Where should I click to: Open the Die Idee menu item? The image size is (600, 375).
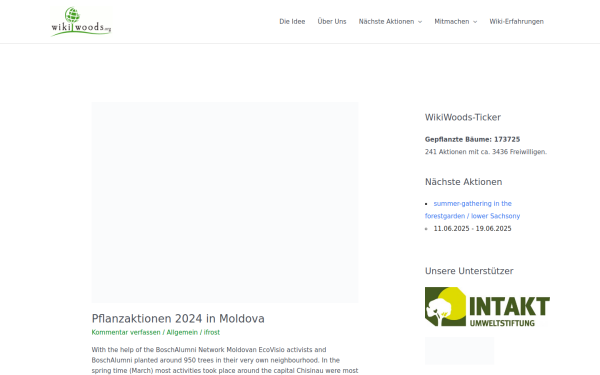(x=292, y=21)
